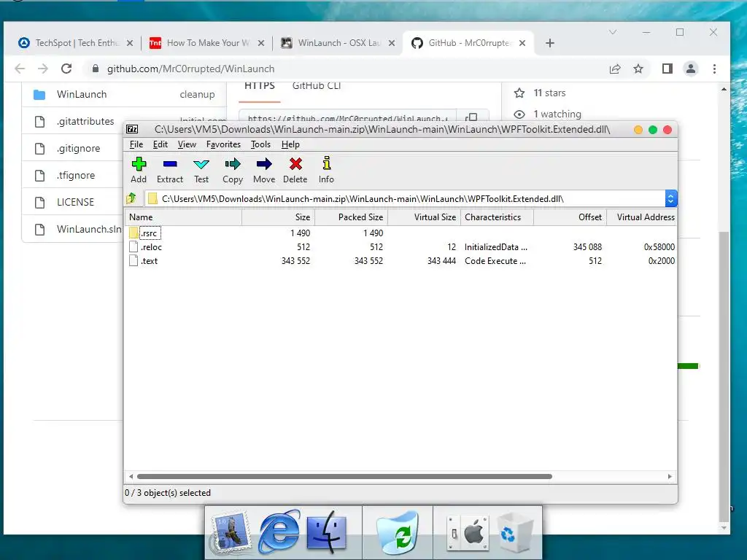Switch to How To Make Your tab

pyautogui.click(x=205, y=43)
